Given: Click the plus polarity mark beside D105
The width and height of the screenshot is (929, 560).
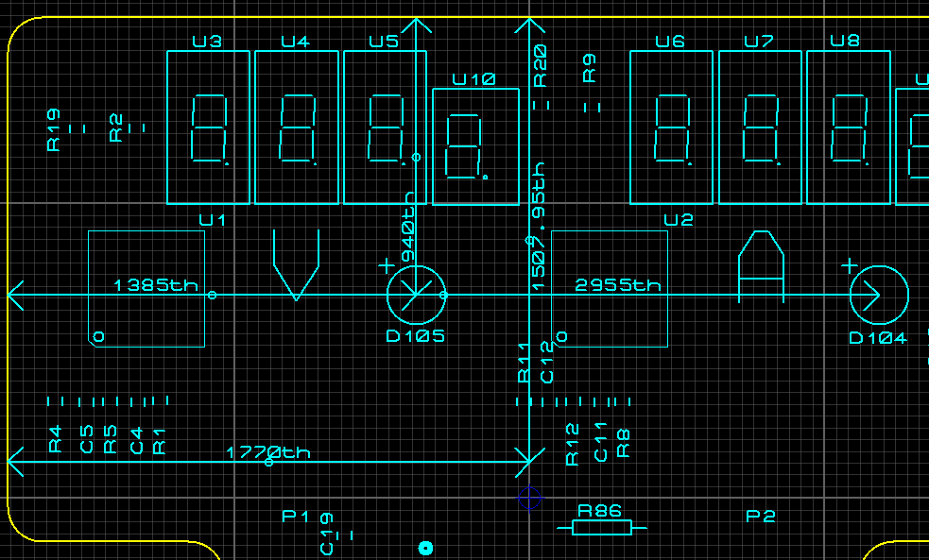Looking at the screenshot, I should tap(387, 265).
